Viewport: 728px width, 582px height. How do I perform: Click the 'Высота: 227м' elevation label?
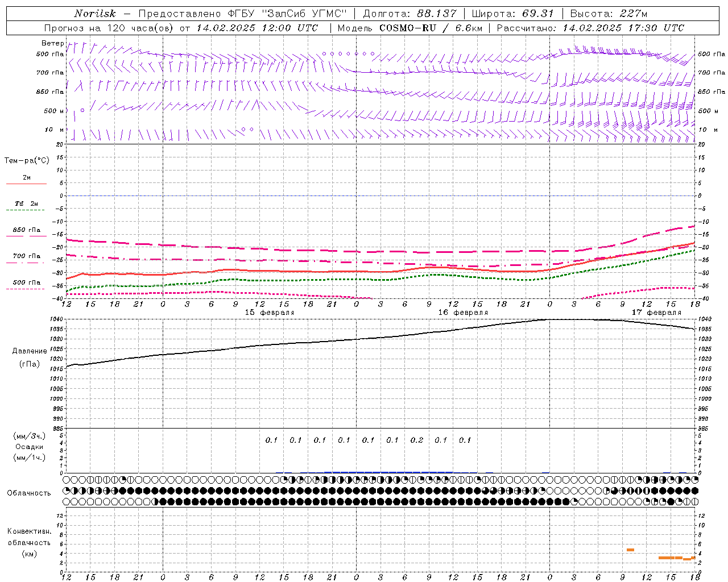point(609,14)
